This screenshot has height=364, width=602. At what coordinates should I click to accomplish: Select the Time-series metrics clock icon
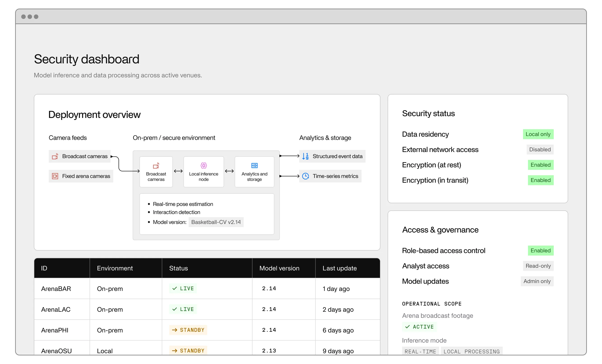(305, 176)
